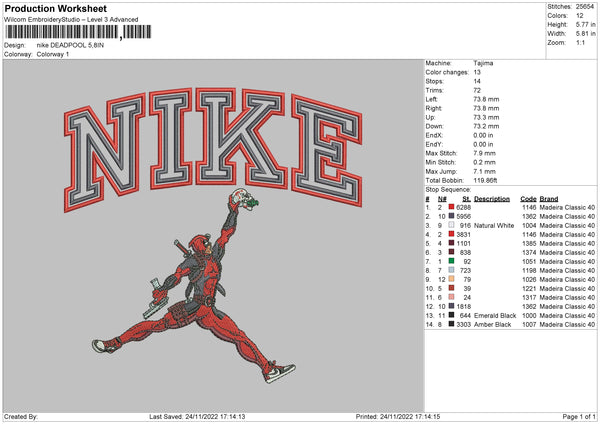Click the Color changes value 13

[477, 72]
